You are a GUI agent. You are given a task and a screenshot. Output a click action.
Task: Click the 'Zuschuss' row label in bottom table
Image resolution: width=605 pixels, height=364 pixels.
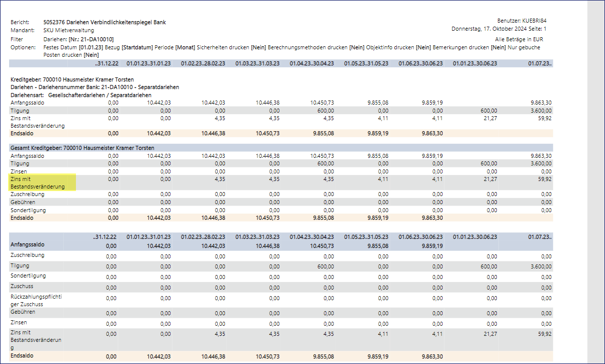pyautogui.click(x=22, y=286)
